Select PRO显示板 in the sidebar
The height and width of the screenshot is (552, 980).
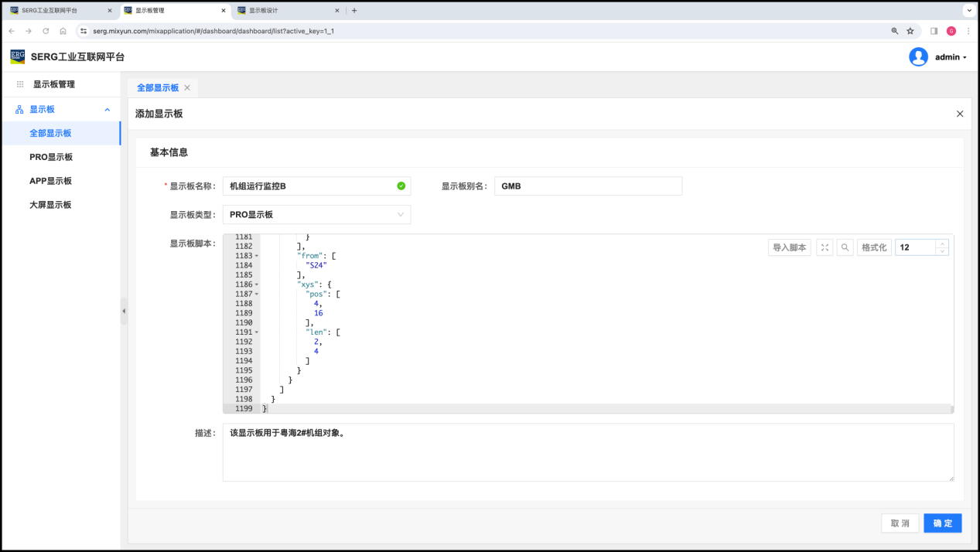point(51,157)
